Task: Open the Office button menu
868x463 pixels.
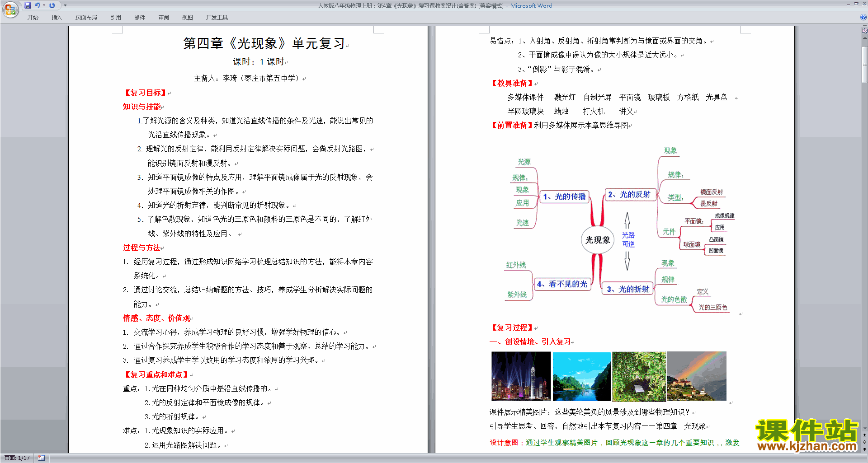Action: coord(10,9)
